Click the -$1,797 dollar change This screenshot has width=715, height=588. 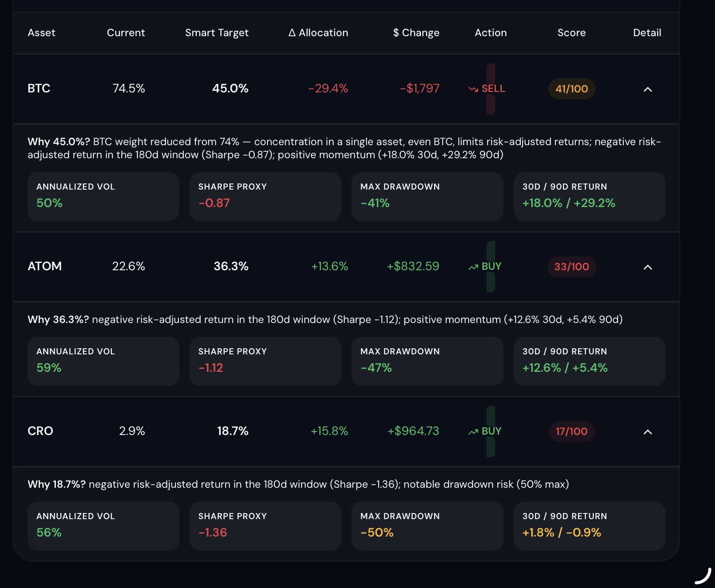pyautogui.click(x=420, y=88)
